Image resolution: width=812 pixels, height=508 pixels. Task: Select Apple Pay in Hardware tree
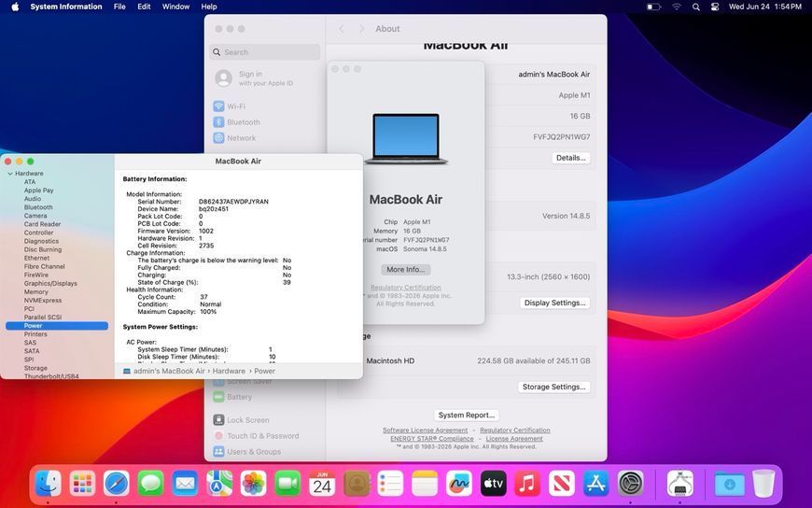(x=57, y=190)
